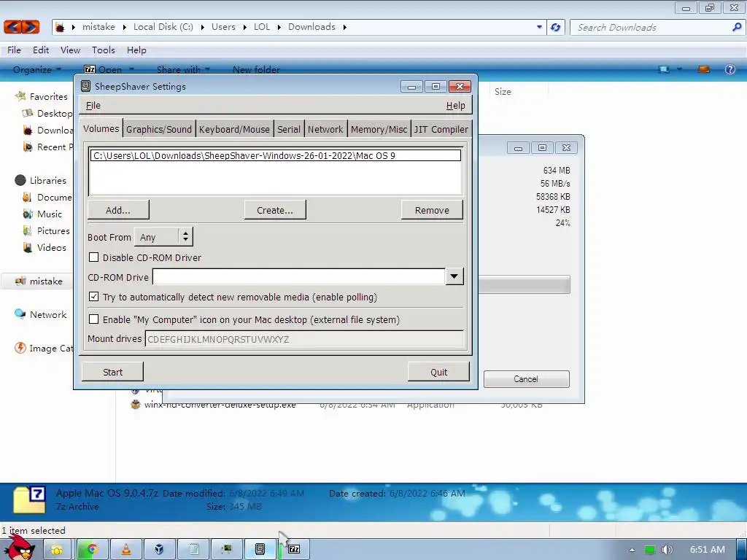
Task: Switch to the Keyboard/Mouse tab
Action: point(234,129)
